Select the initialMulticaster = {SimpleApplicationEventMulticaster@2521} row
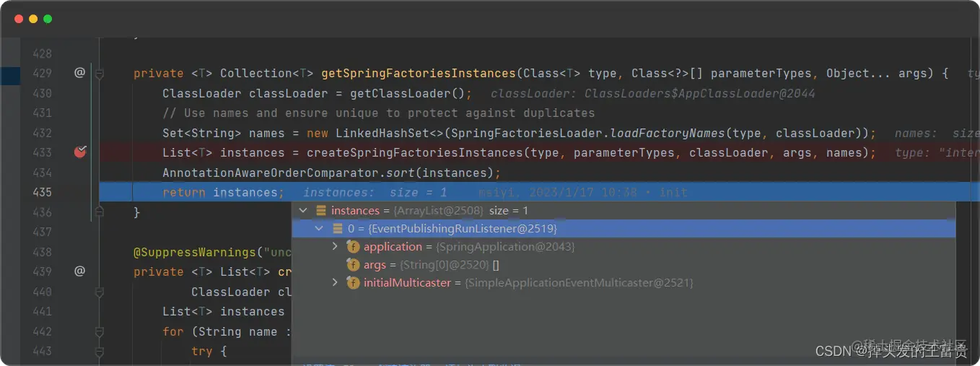Screen dimensions: 980x366 [x=624, y=283]
